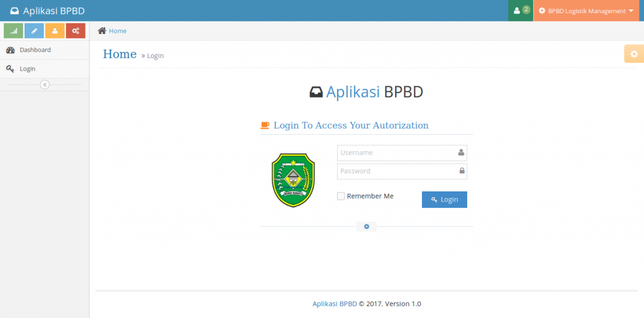
Task: Click the Login To Access Your Autorization heading
Action: (351, 125)
